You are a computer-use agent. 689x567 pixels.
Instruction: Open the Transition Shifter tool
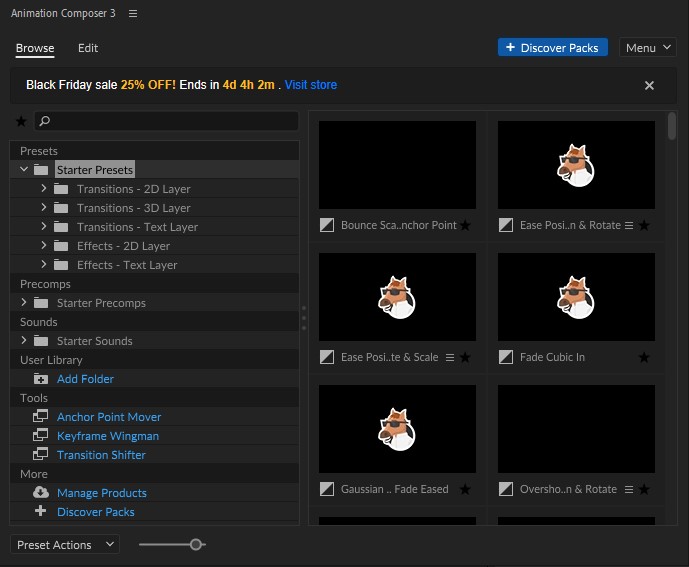click(x=101, y=455)
